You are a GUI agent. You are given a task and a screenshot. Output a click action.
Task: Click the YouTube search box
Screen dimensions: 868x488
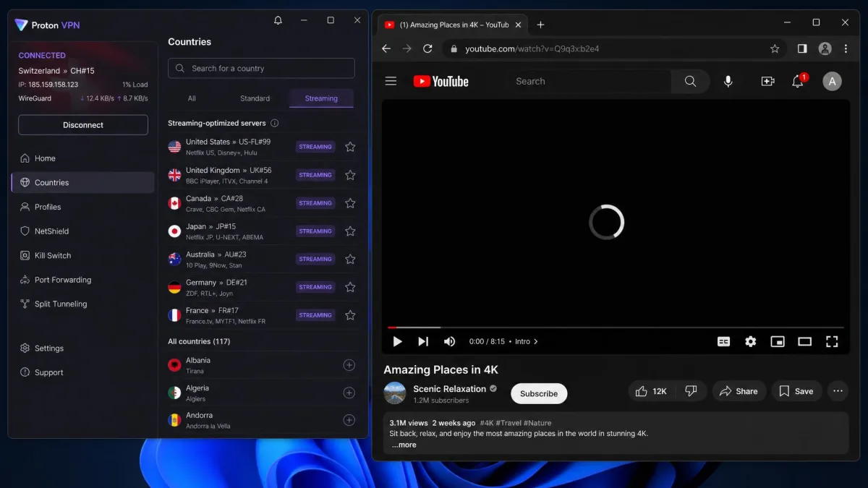(x=588, y=82)
